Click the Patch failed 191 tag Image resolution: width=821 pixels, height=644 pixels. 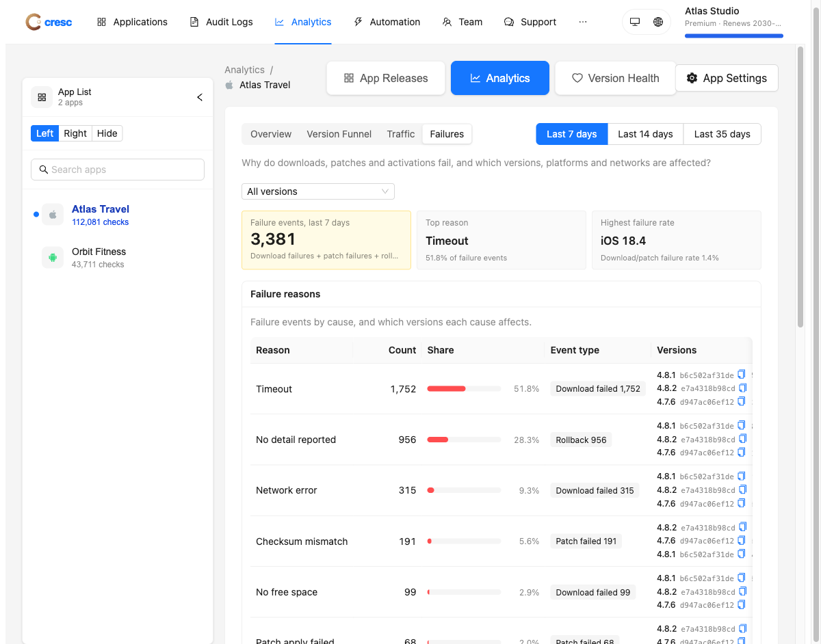(586, 541)
